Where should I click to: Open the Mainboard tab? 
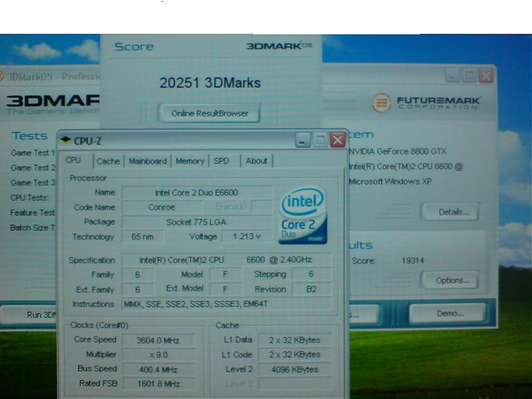tap(148, 161)
